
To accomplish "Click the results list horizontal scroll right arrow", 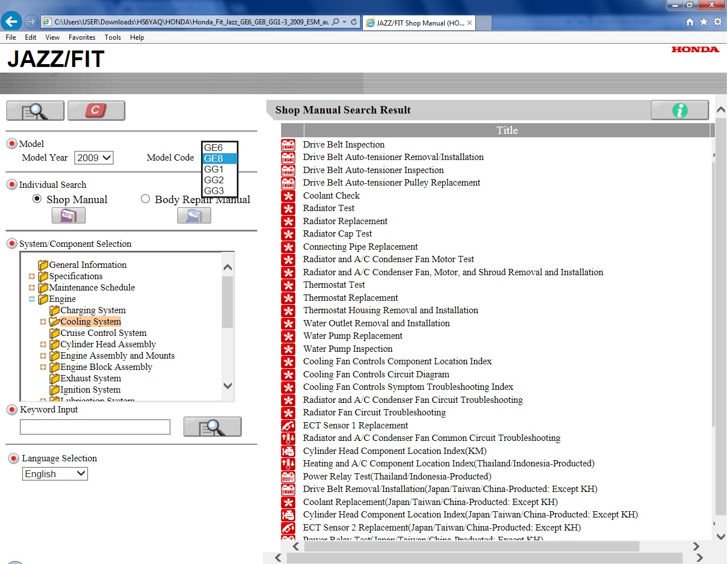I will 696,546.
